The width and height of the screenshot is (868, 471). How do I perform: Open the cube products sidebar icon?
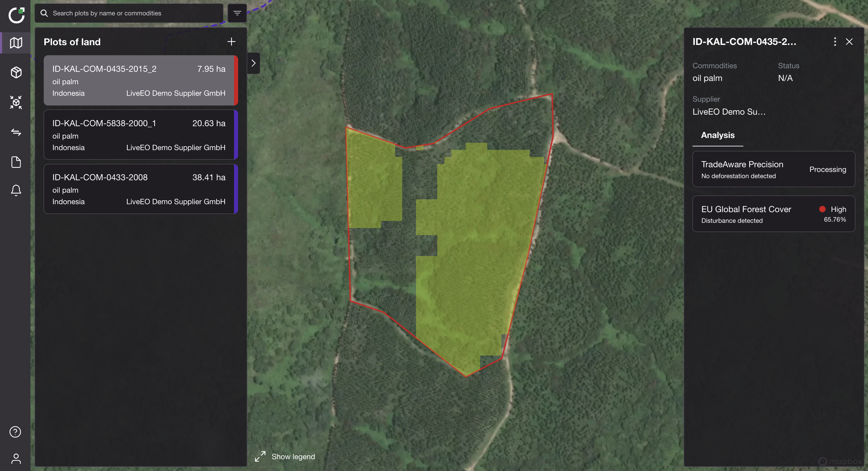point(16,72)
